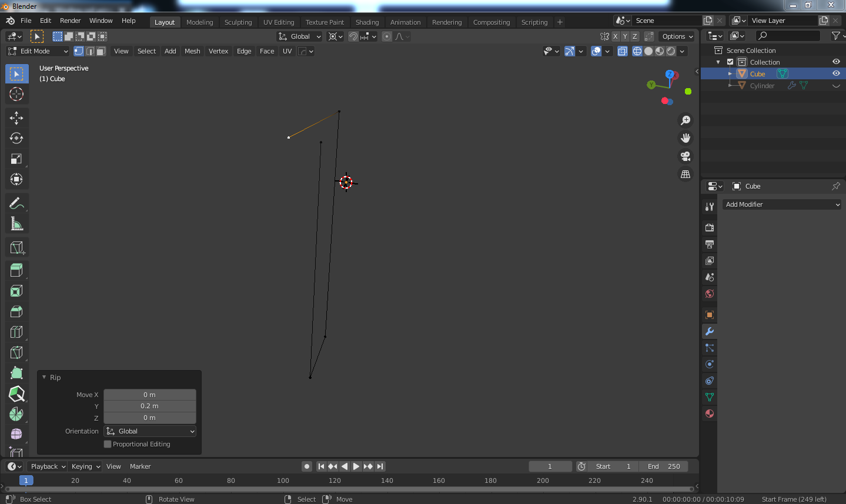Select the Poly Build tool
This screenshot has height=504, width=846.
click(x=16, y=373)
